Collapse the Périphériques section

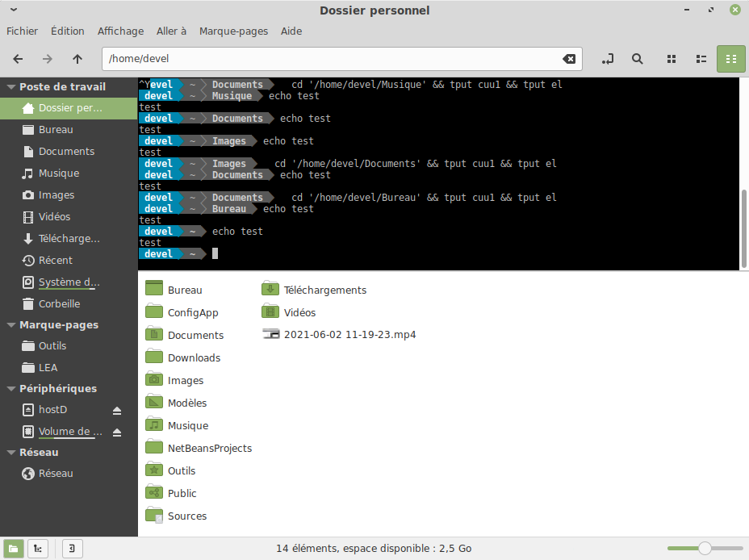click(x=10, y=388)
